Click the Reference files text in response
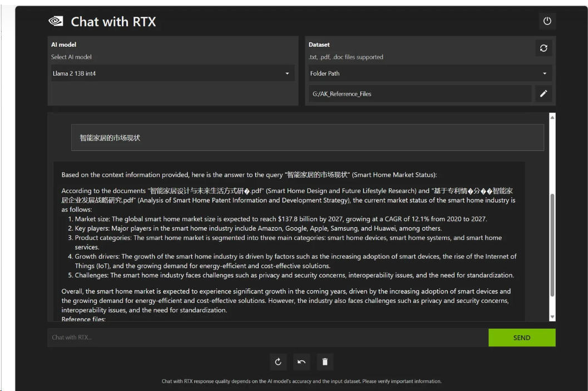The image size is (588, 391). tap(83, 319)
